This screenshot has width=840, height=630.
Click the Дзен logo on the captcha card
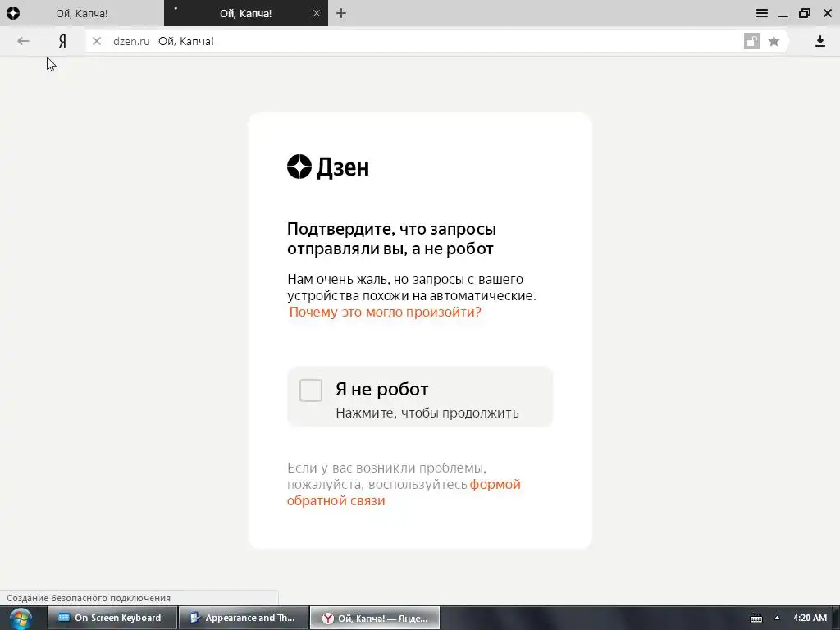point(328,167)
